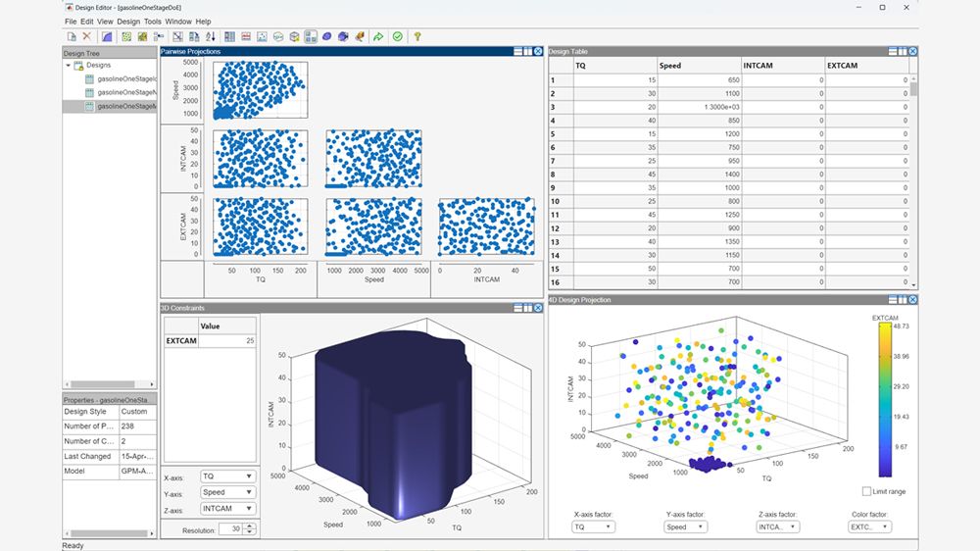
Task: Click the yellow help question mark icon
Action: click(x=416, y=36)
